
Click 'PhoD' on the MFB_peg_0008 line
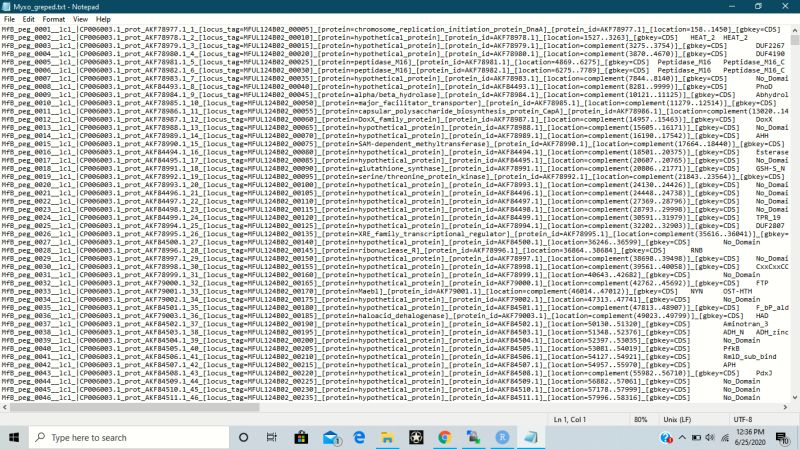[764, 86]
